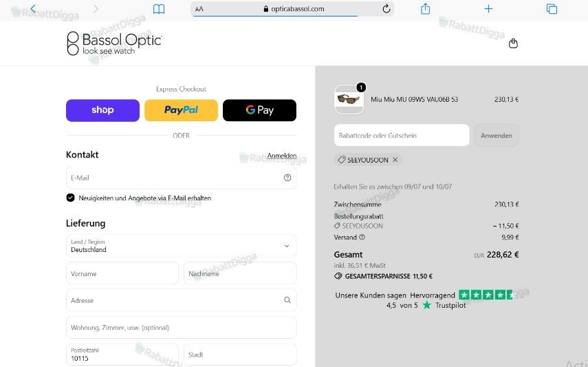Click the Versand info question icon
588x367 pixels.
[362, 238]
